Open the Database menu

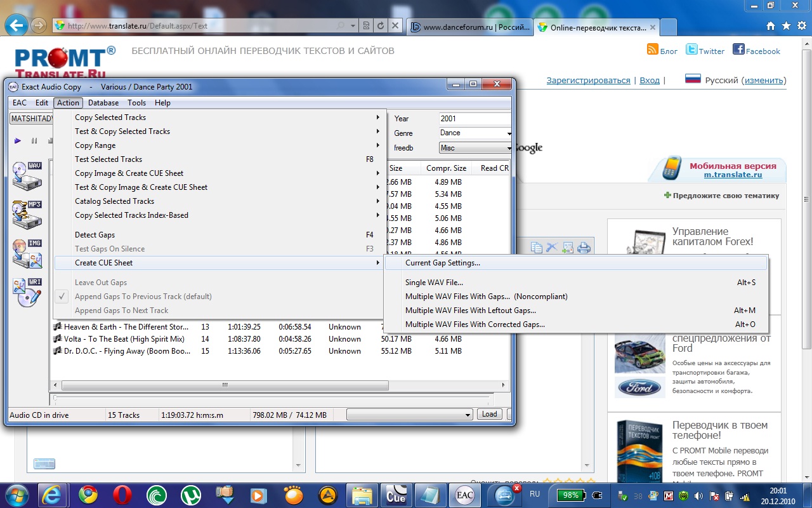pyautogui.click(x=103, y=103)
